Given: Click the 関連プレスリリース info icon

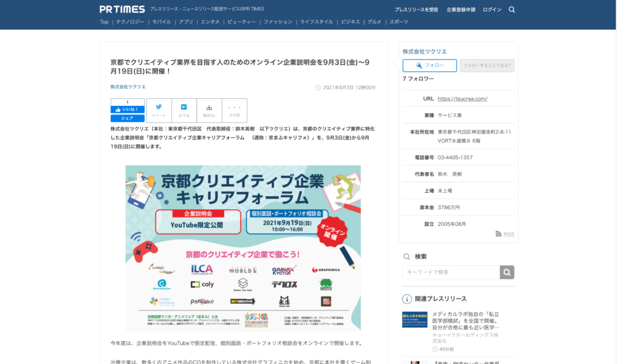Looking at the screenshot, I should 407,299.
